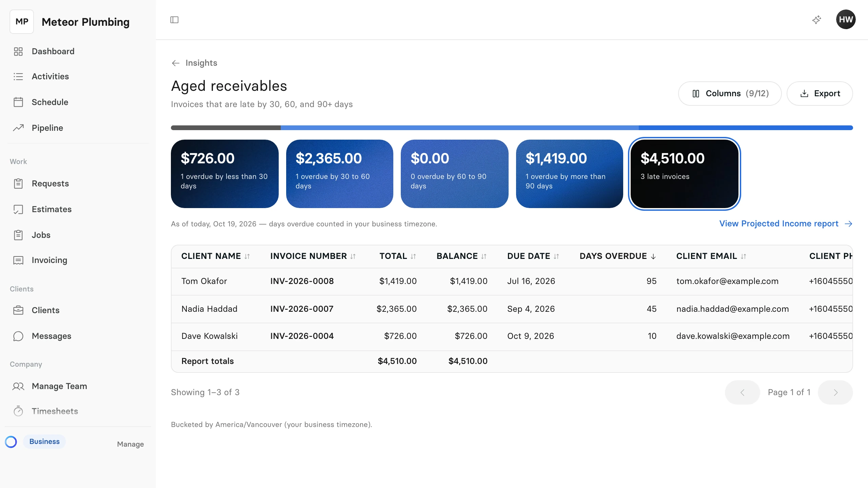Select the $726.00 under 30 days card
This screenshot has height=488, width=868.
pyautogui.click(x=225, y=174)
